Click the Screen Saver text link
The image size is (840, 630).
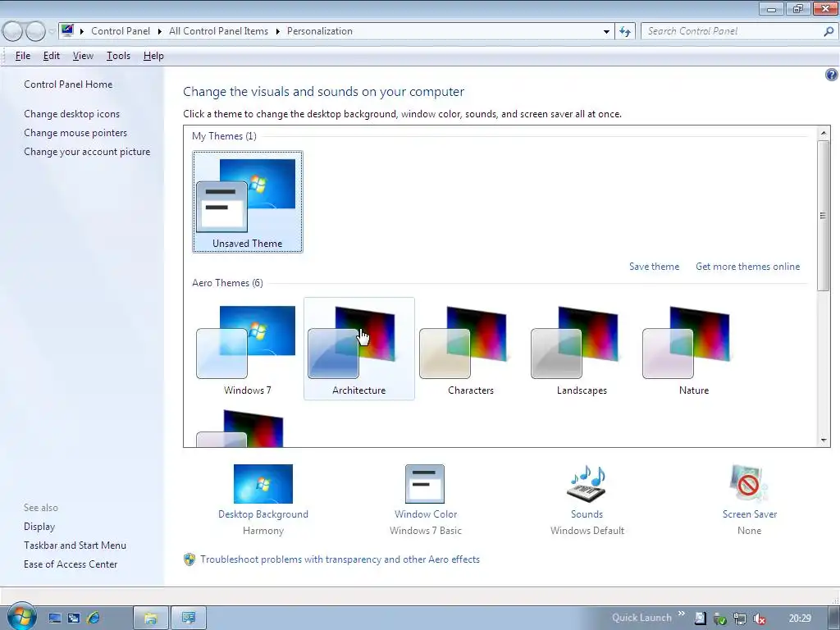[750, 514]
